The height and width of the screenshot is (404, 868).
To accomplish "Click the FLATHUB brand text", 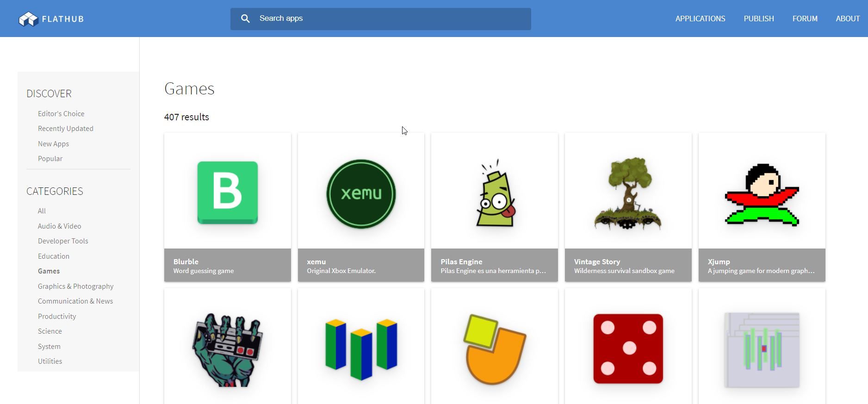I will coord(63,19).
